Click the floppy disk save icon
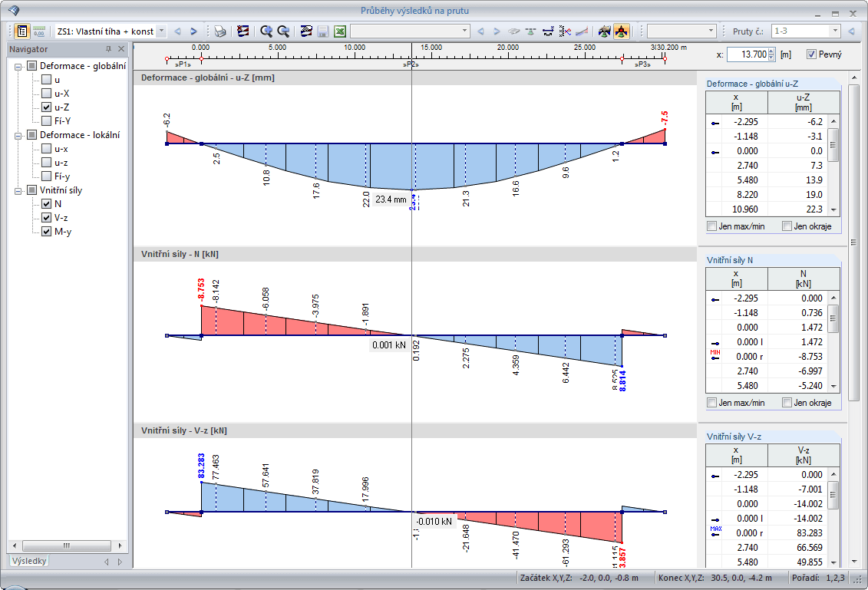 point(323,31)
